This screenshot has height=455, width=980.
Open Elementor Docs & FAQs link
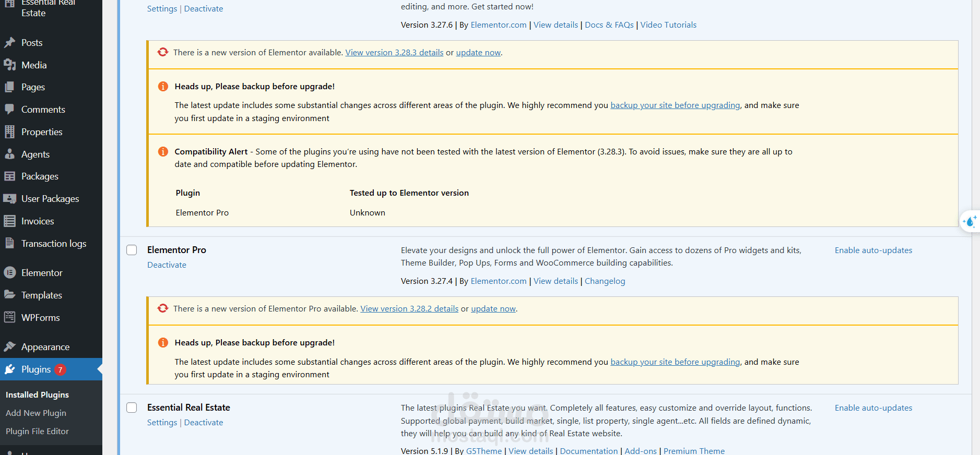point(609,25)
